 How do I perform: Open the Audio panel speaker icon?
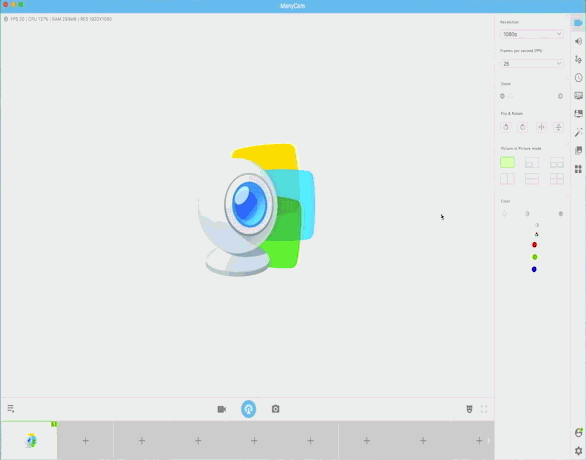[x=578, y=41]
